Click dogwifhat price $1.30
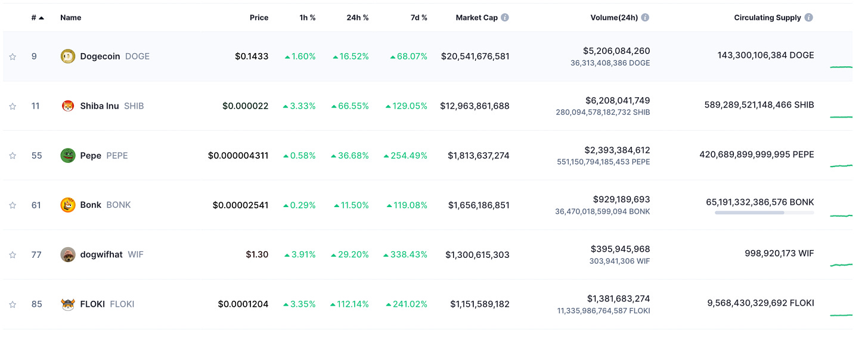The height and width of the screenshot is (342, 868). click(x=257, y=254)
